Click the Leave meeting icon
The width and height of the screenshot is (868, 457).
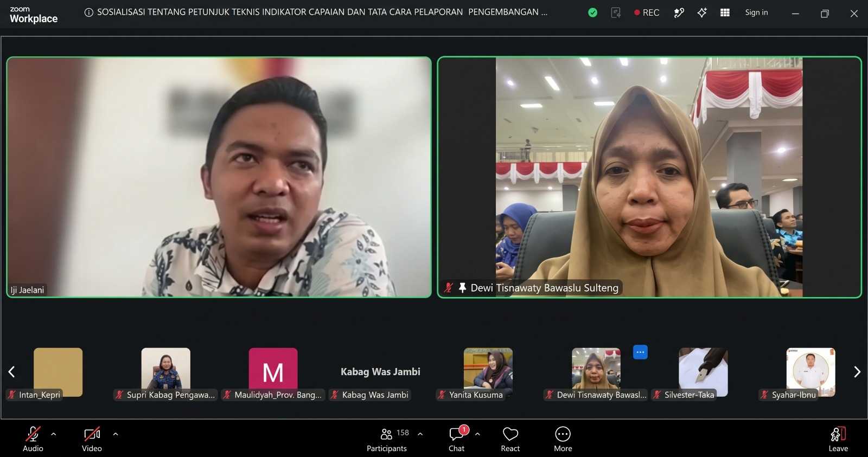point(838,440)
